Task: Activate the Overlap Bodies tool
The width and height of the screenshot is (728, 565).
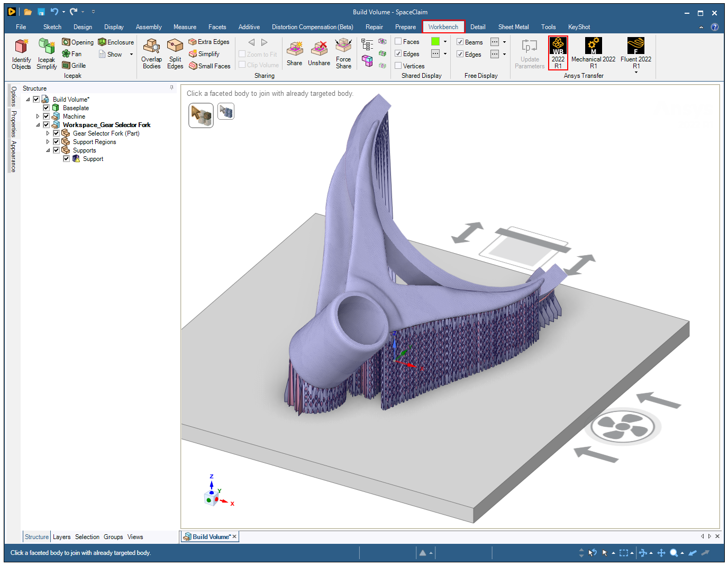Action: tap(151, 53)
